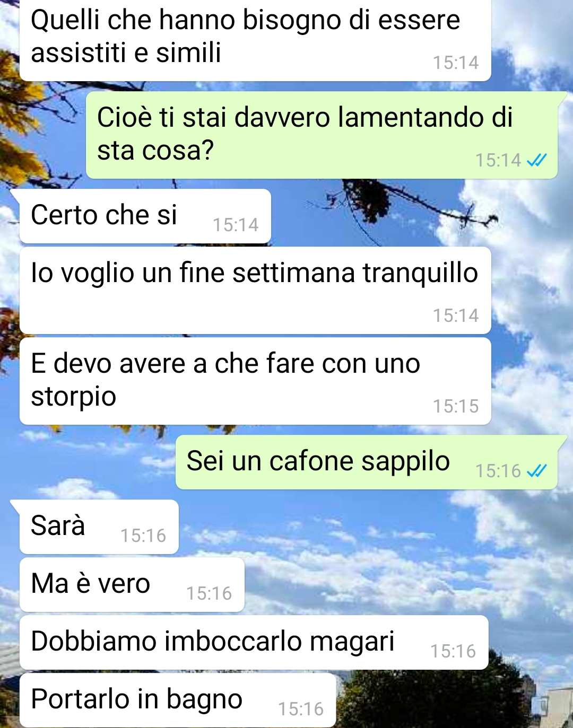
Task: Select the 'Sarà' message bubble
Action: 99,527
